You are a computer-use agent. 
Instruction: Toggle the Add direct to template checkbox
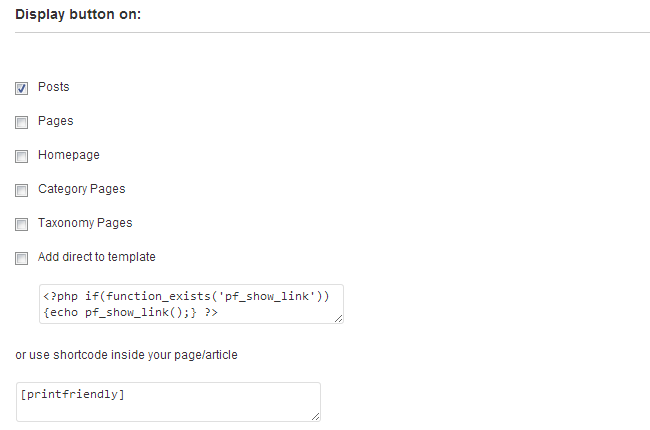tap(22, 258)
